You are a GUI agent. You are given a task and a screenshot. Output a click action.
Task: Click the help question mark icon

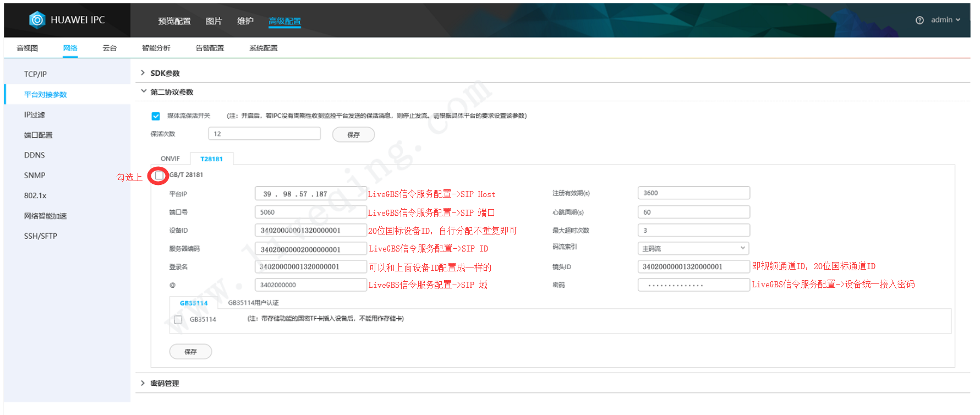[919, 20]
